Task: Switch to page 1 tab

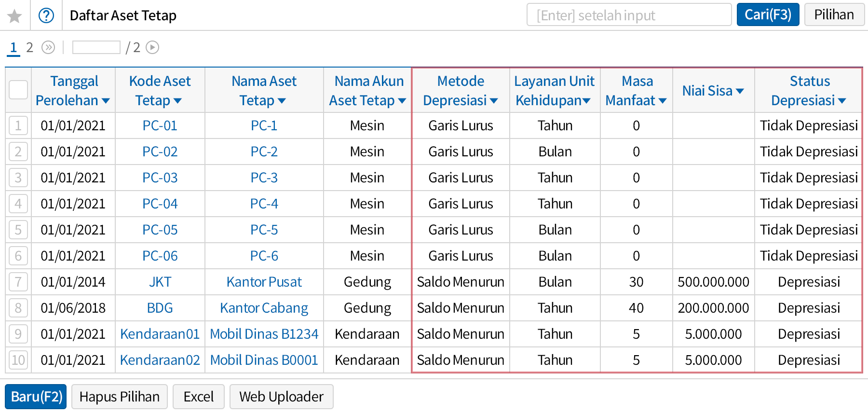Action: point(14,47)
